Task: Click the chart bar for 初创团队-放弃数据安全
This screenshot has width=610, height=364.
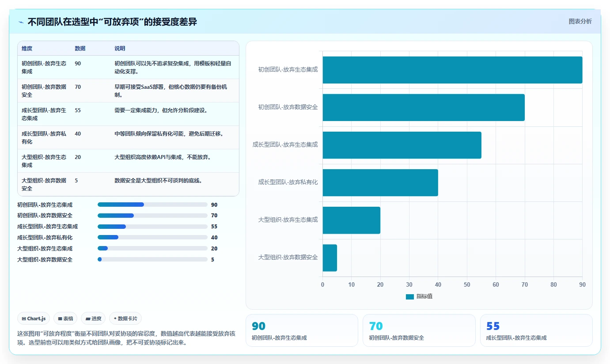Action: pyautogui.click(x=424, y=107)
